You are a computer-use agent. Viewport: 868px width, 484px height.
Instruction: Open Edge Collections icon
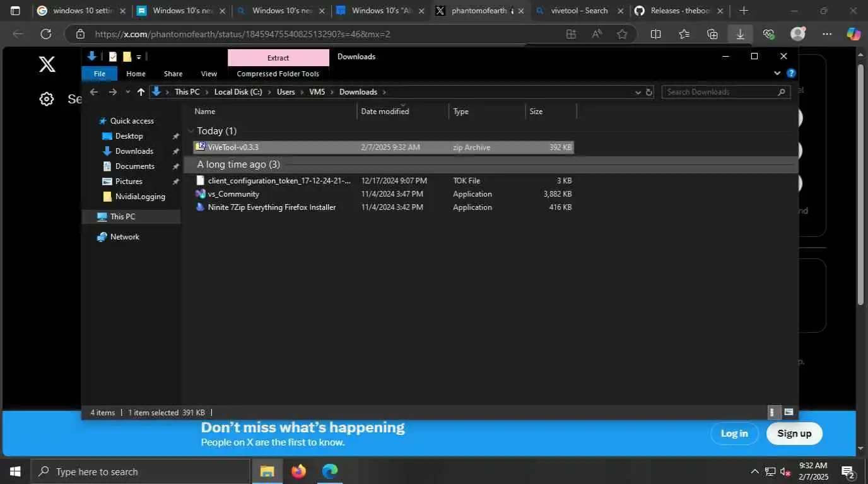coord(712,34)
